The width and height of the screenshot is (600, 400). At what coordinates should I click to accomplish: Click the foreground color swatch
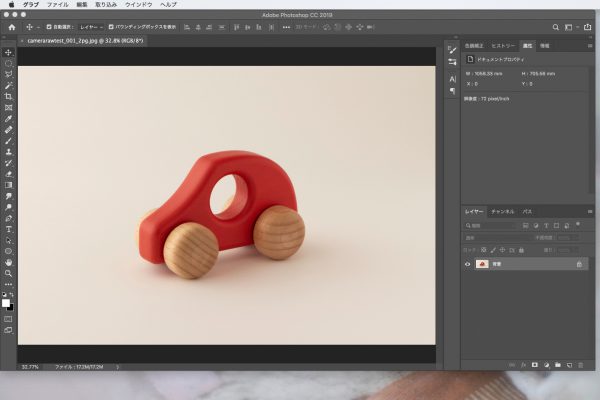pos(6,301)
